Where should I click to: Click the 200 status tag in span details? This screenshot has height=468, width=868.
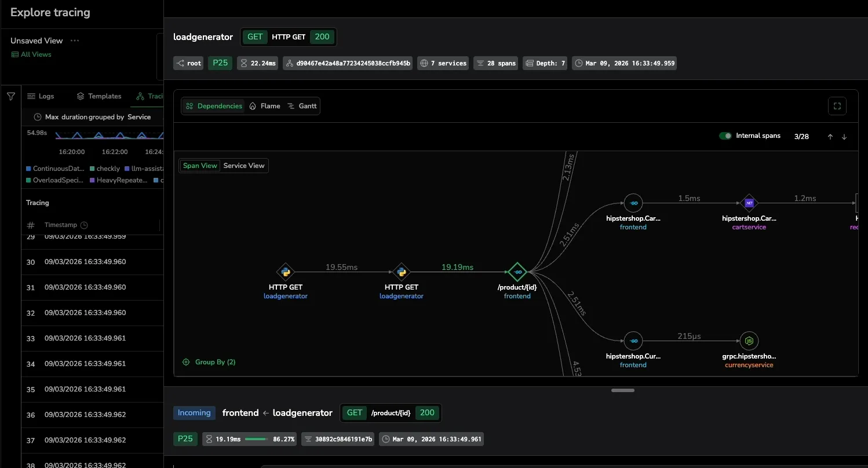[x=427, y=413]
